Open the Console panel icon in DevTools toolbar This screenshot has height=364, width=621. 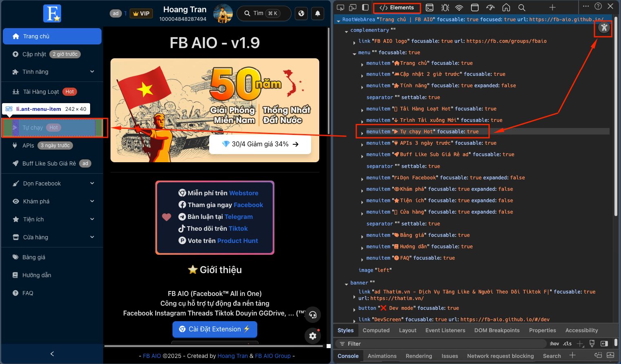pos(429,7)
